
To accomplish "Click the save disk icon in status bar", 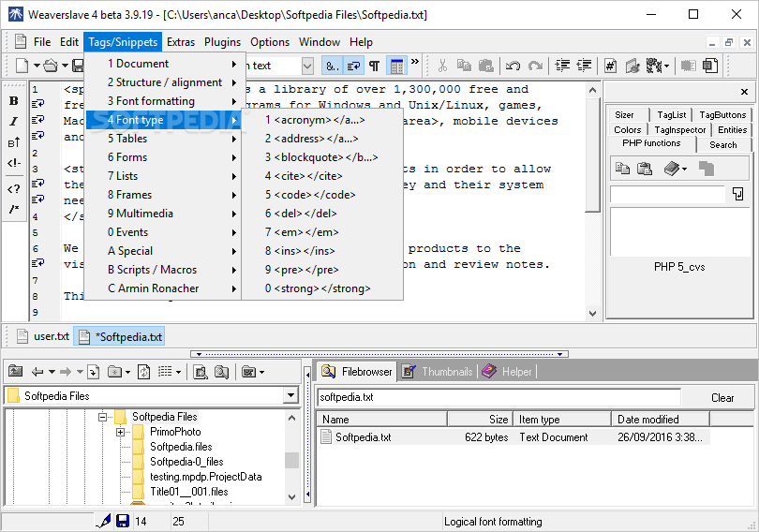I will tap(123, 521).
